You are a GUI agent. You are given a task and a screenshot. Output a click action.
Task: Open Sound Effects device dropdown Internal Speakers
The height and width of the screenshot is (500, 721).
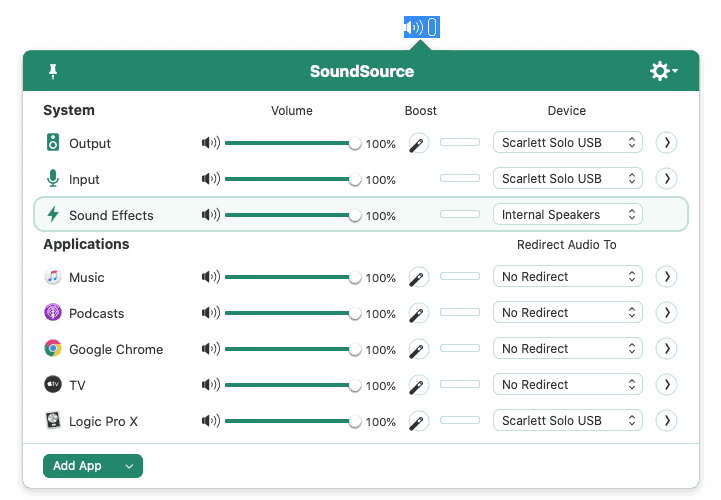[567, 214]
